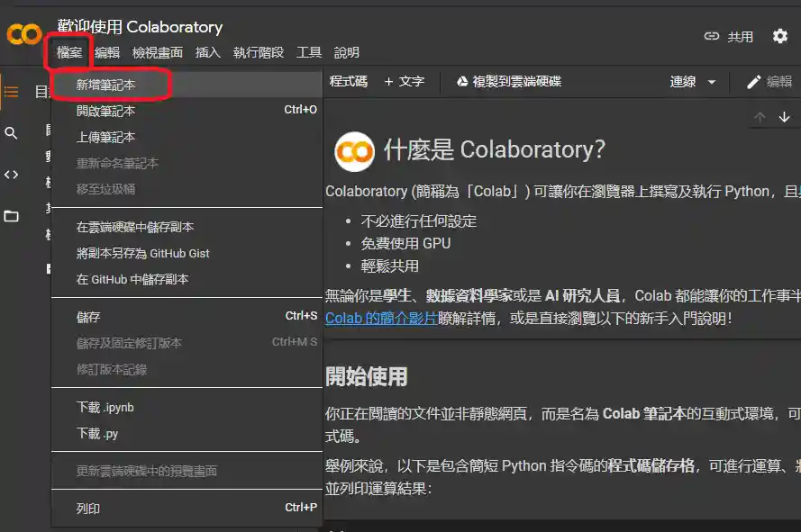Select 開啟筆記本 open notebook

pos(187,111)
